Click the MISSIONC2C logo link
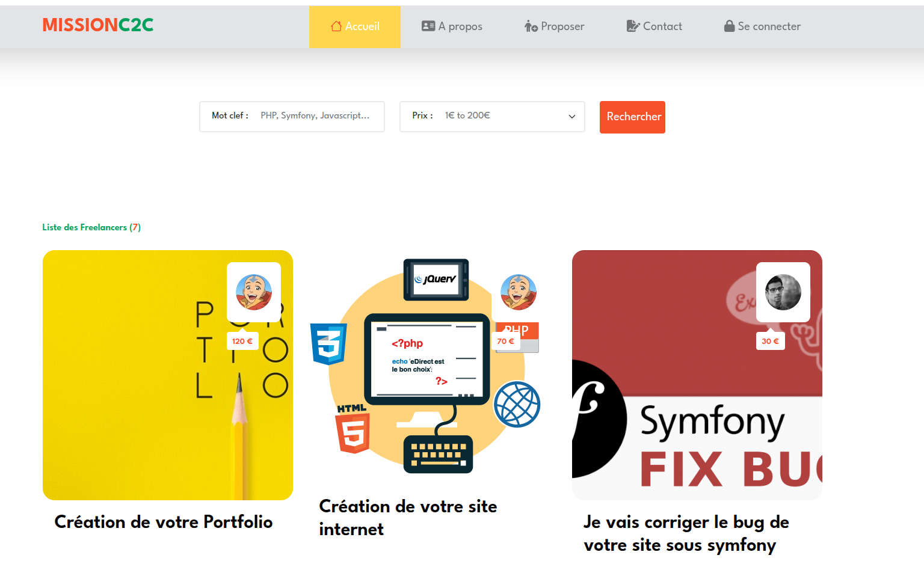 click(98, 25)
